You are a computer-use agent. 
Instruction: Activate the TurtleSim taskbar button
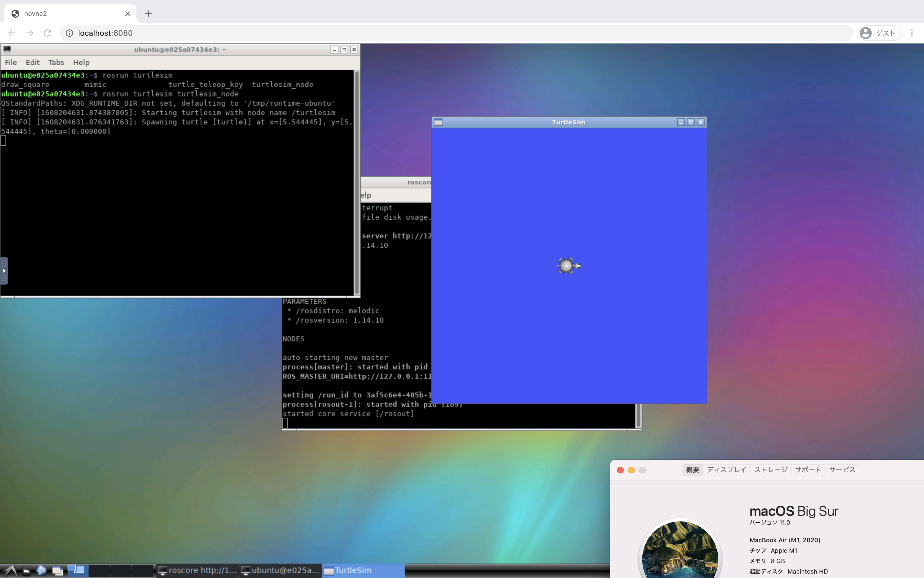point(364,571)
